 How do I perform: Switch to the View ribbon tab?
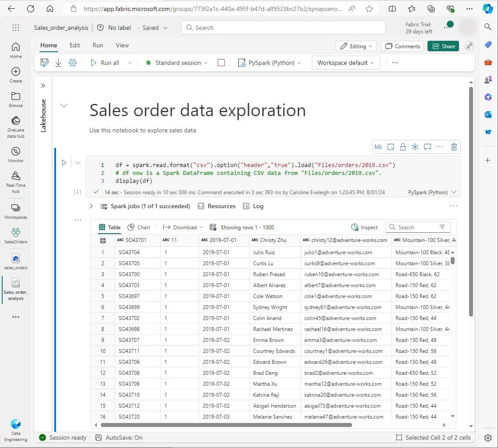pyautogui.click(x=122, y=45)
